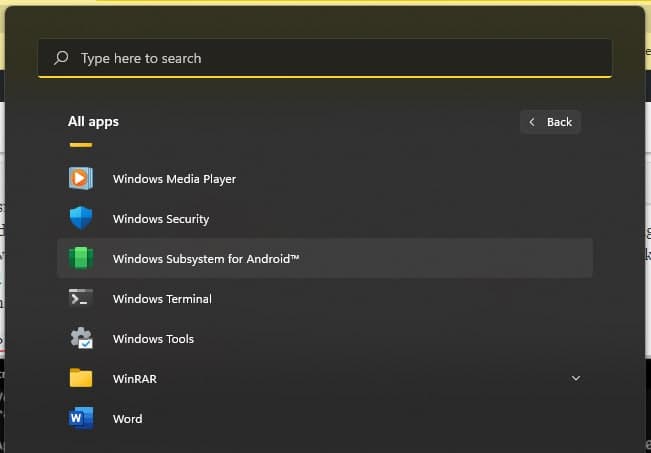Go back using the Back button

coord(551,122)
